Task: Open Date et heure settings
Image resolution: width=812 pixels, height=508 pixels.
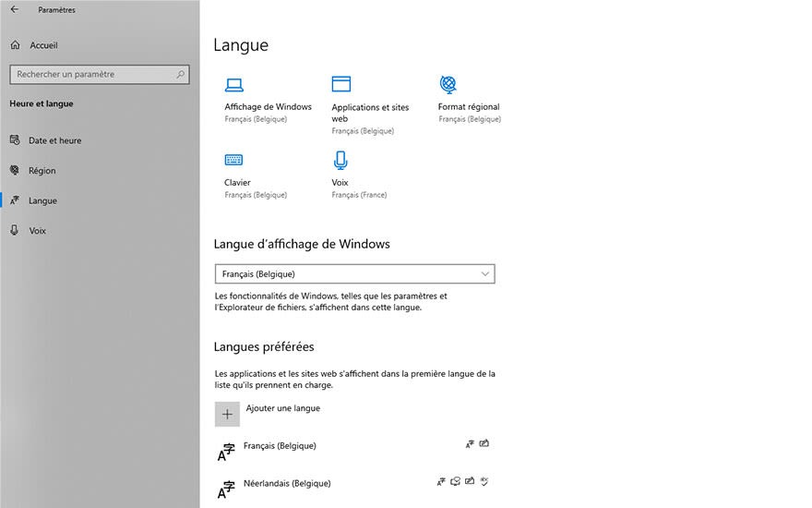Action: [54, 140]
